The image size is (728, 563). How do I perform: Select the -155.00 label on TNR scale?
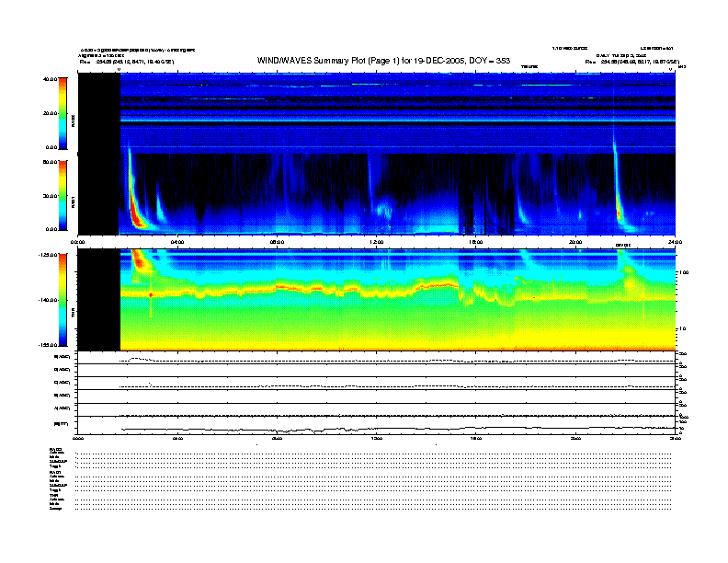(x=48, y=345)
